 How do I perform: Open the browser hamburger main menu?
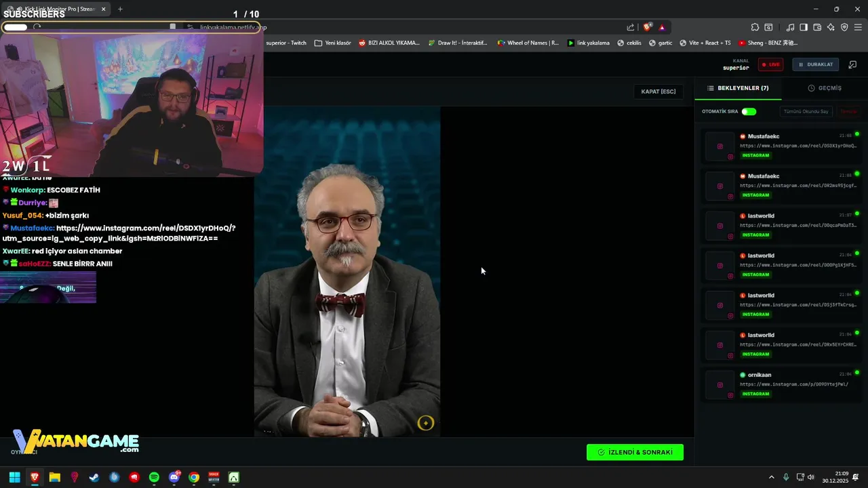coord(858,27)
